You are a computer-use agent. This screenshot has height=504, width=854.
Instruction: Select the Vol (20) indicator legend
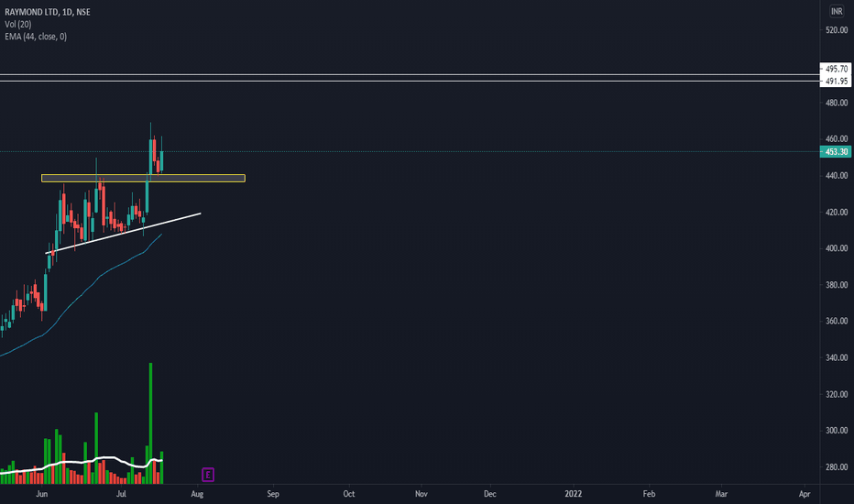click(x=18, y=25)
